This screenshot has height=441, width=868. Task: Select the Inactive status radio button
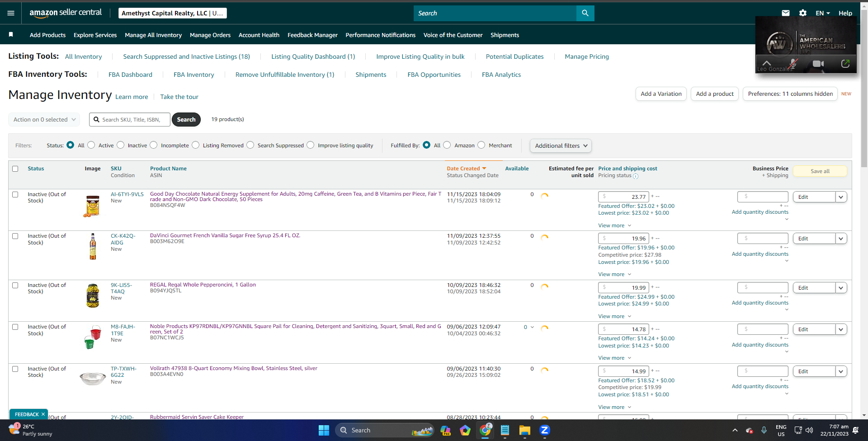click(x=120, y=145)
